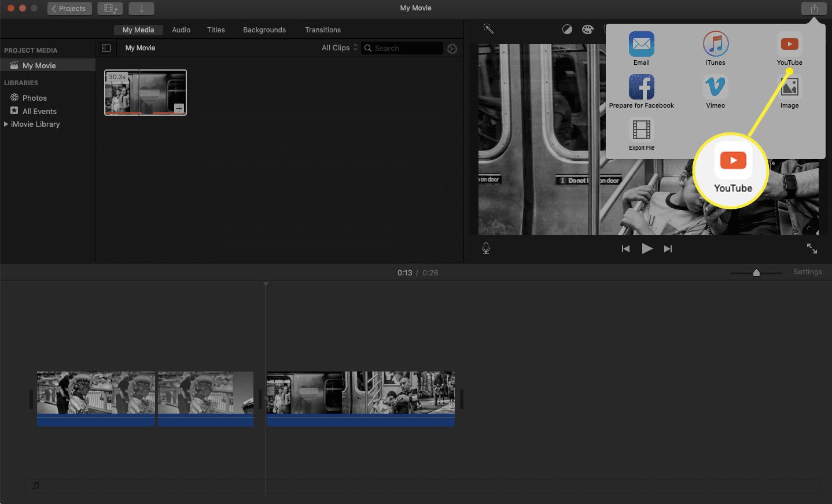Select the subway timeline clip
The height and width of the screenshot is (504, 832).
pyautogui.click(x=360, y=399)
